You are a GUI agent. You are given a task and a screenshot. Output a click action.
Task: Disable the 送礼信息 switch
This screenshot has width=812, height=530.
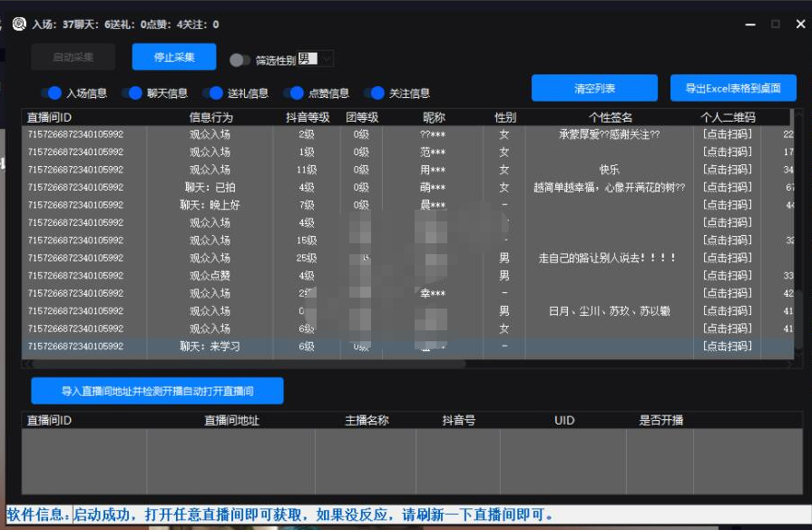(x=213, y=93)
